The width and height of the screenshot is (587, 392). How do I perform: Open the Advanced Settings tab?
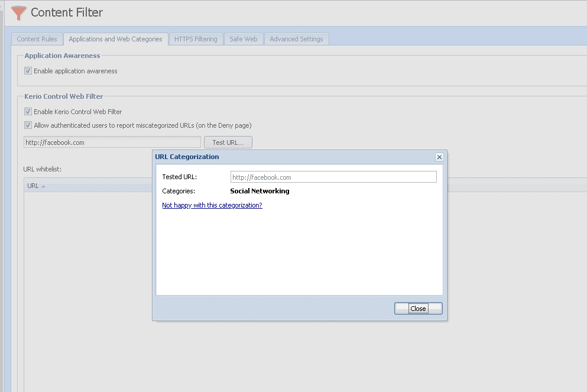[x=296, y=39]
